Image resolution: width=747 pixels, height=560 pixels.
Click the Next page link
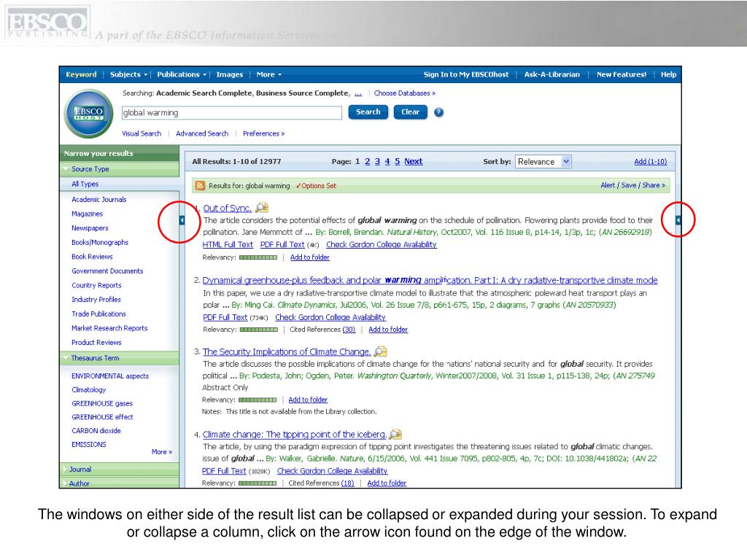click(x=414, y=161)
